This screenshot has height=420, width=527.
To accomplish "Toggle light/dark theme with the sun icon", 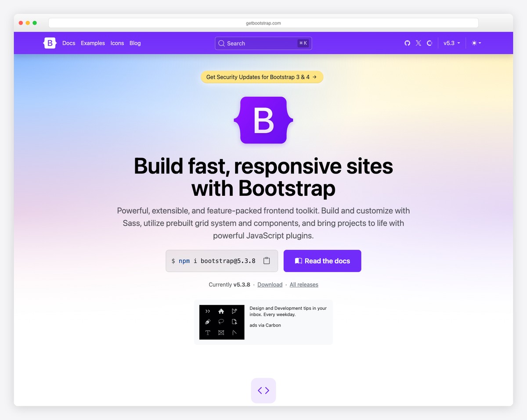I will tap(473, 43).
